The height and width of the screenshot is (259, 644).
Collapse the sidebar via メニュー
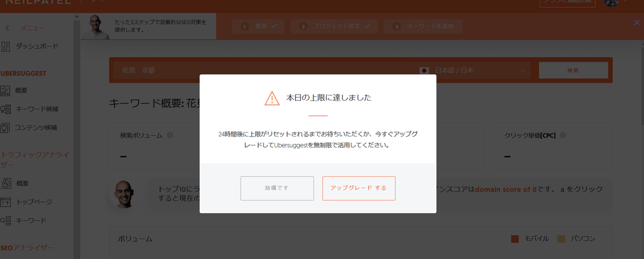33,28
